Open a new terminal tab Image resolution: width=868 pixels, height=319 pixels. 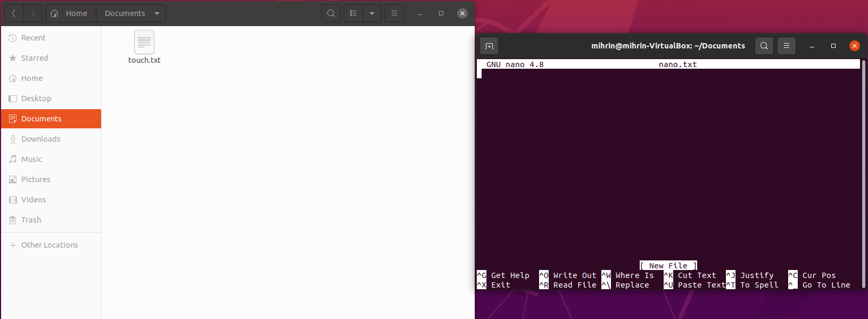(489, 46)
